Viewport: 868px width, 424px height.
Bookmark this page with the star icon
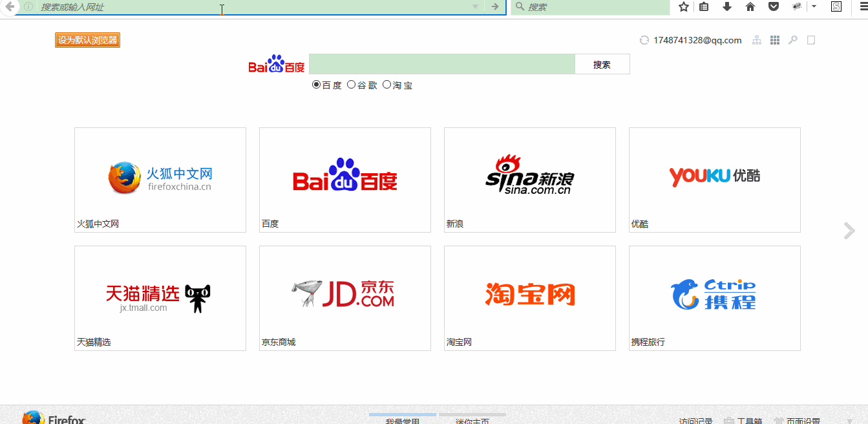[x=684, y=6]
